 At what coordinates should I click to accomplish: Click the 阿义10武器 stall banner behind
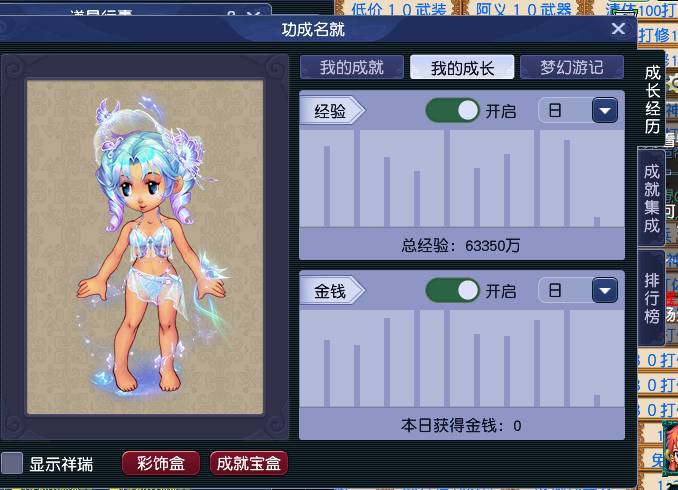(x=524, y=9)
